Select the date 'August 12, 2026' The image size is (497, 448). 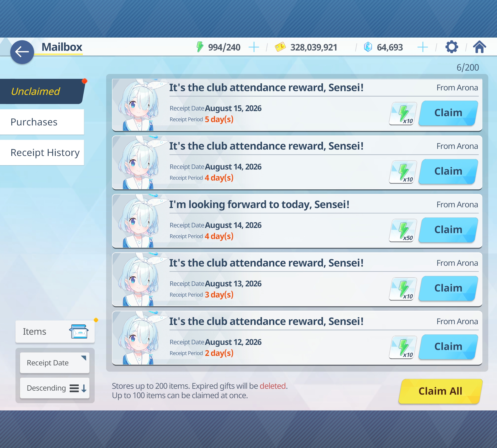pyautogui.click(x=233, y=342)
